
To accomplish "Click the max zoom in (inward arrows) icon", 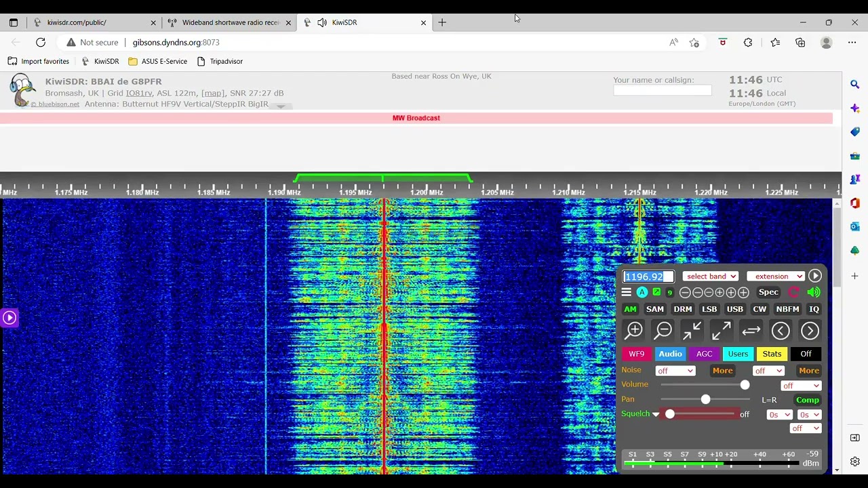I will [692, 331].
